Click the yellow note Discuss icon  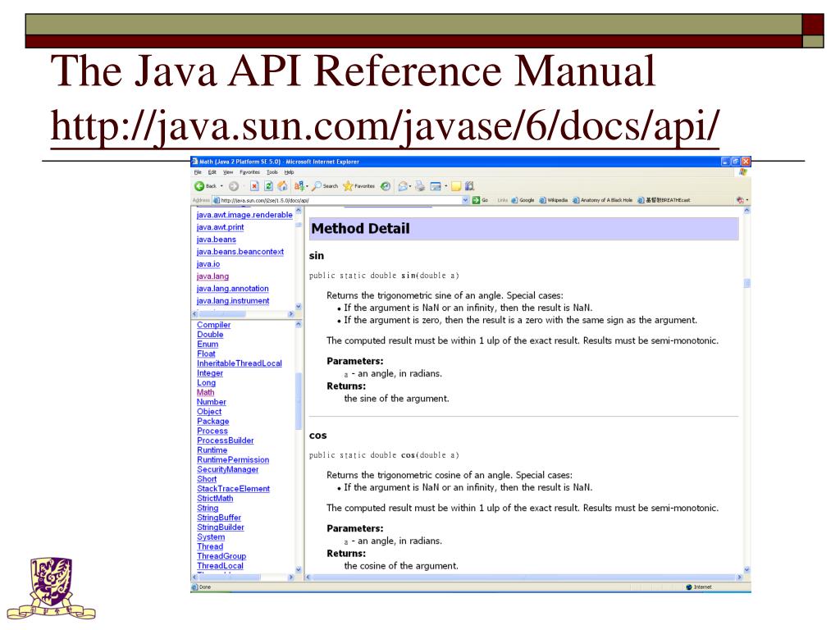(456, 186)
